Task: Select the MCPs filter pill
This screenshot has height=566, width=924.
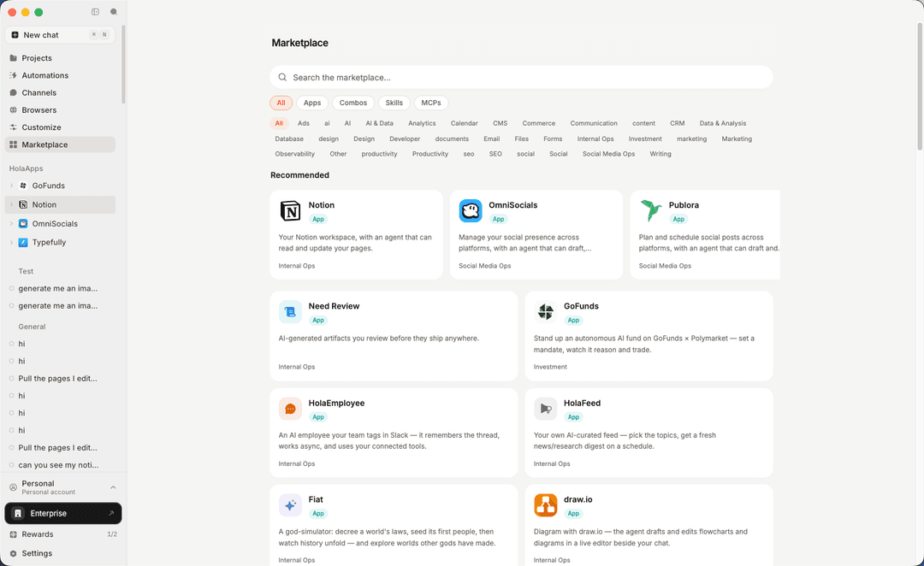Action: [430, 103]
